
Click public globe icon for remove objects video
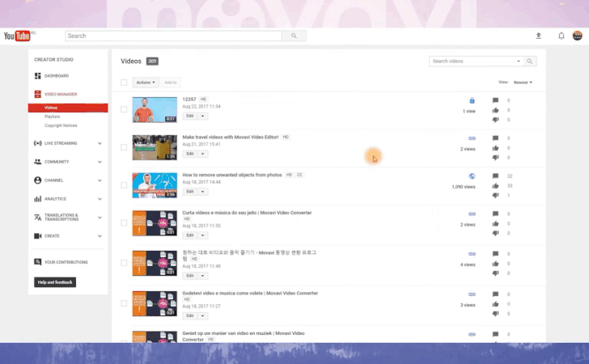click(x=472, y=176)
